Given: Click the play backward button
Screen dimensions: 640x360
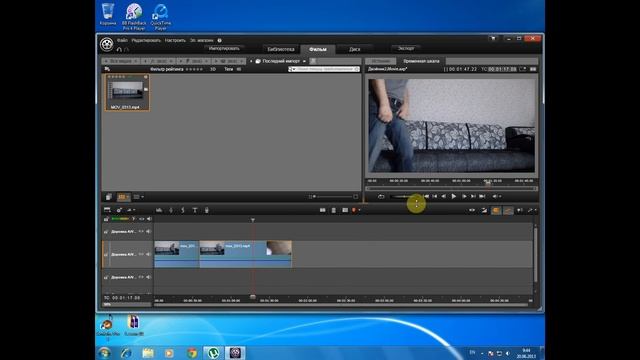Looking at the screenshot, I should (x=444, y=197).
